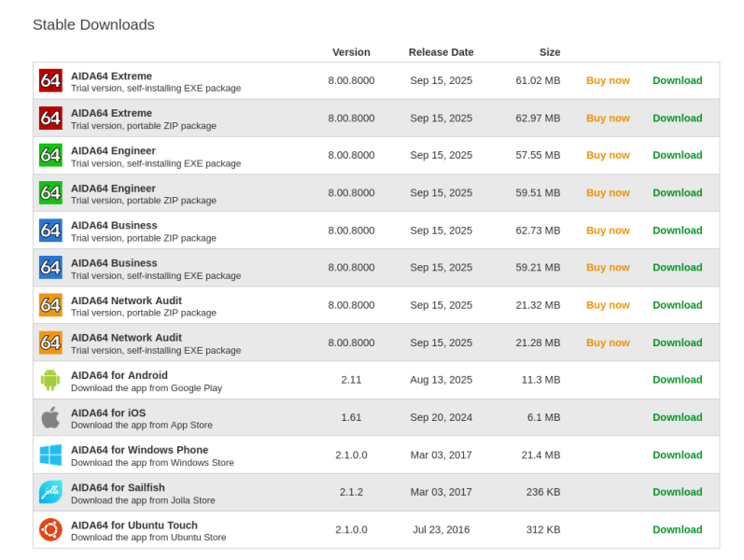Click the orange Network Audit ZIP package icon
Screen dimensions: 744x560
click(50, 305)
